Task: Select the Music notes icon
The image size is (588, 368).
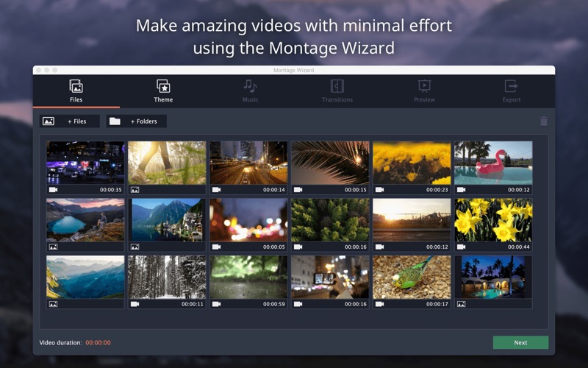Action: (x=250, y=86)
